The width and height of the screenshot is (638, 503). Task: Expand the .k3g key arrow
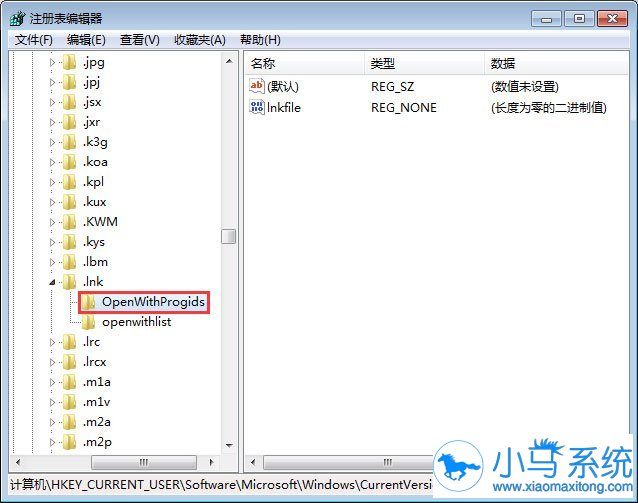(x=52, y=142)
